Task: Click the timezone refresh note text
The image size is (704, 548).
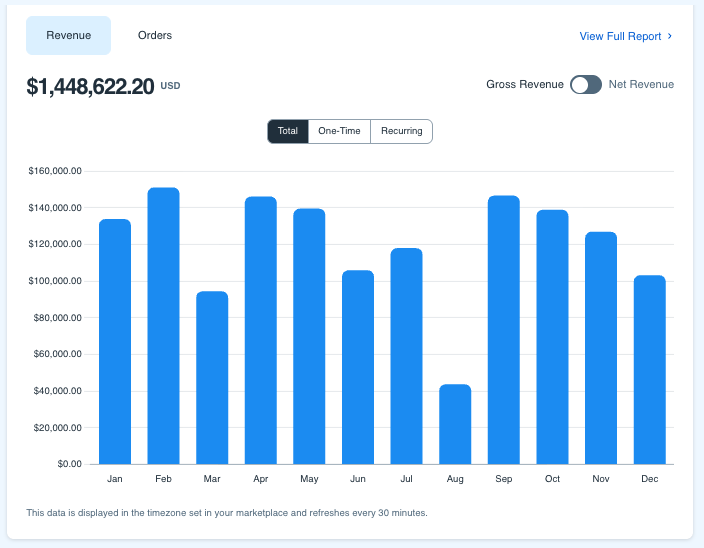Action: pyautogui.click(x=227, y=513)
